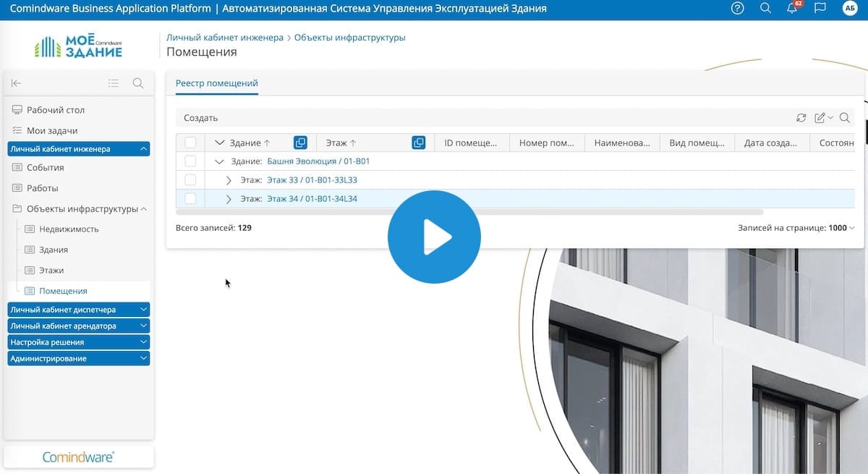The image size is (868, 474).
Task: Click the Этажи list icon
Action: click(x=30, y=270)
